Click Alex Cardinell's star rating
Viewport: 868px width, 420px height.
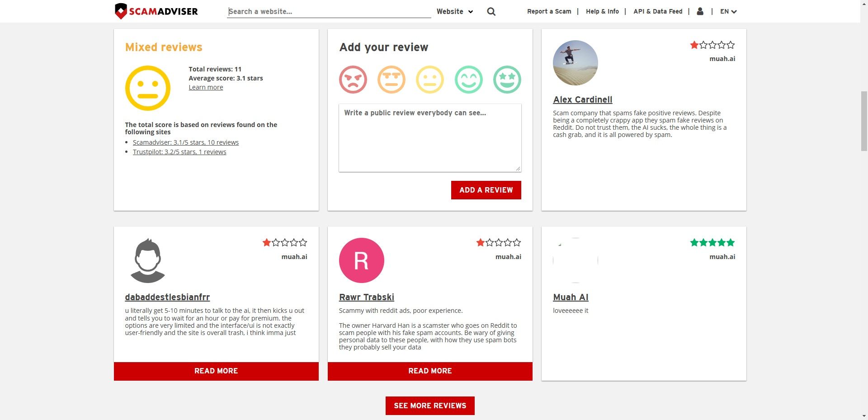click(x=712, y=45)
